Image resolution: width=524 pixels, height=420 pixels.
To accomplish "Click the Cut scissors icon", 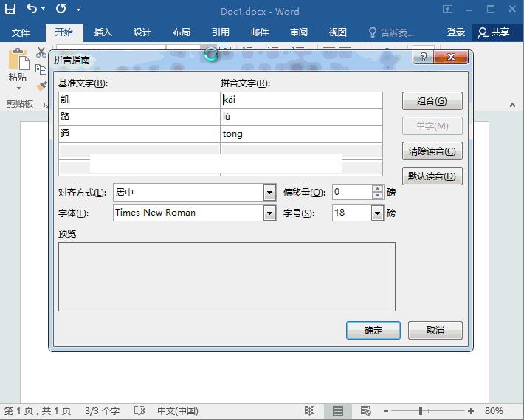I will (41, 52).
